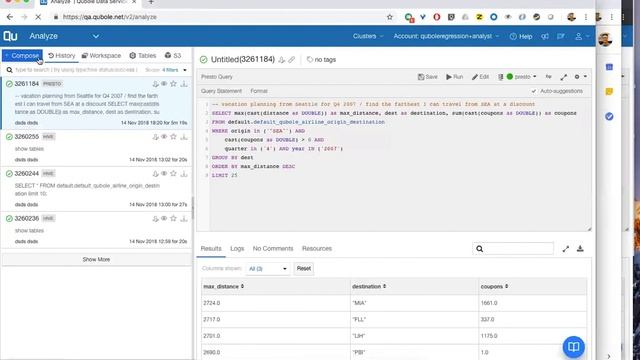
Task: Sort by the destination column
Action: point(369,287)
